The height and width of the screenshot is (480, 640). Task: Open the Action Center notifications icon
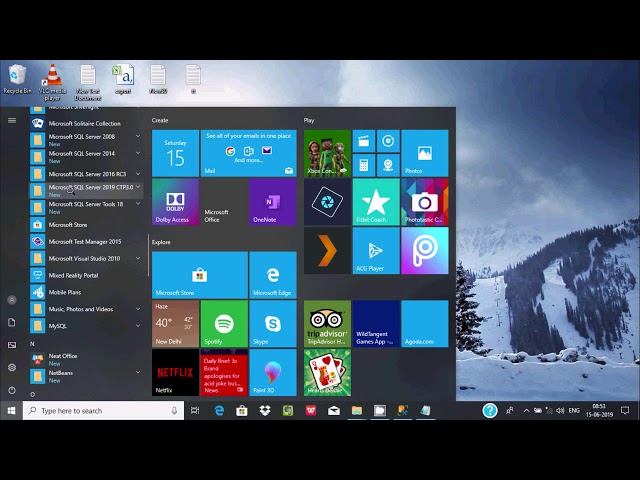625,411
